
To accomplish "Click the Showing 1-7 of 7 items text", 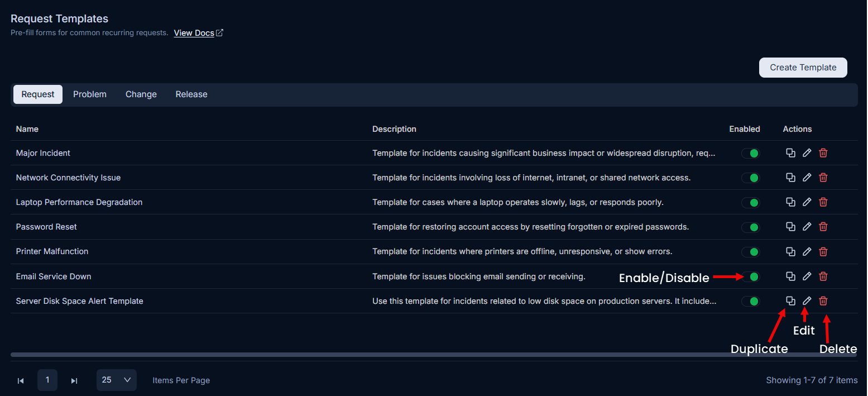I will coord(812,380).
